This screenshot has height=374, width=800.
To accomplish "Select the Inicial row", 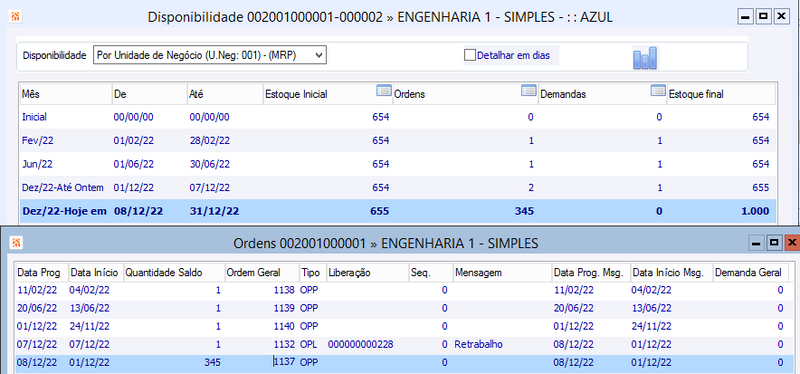I will coord(397,117).
